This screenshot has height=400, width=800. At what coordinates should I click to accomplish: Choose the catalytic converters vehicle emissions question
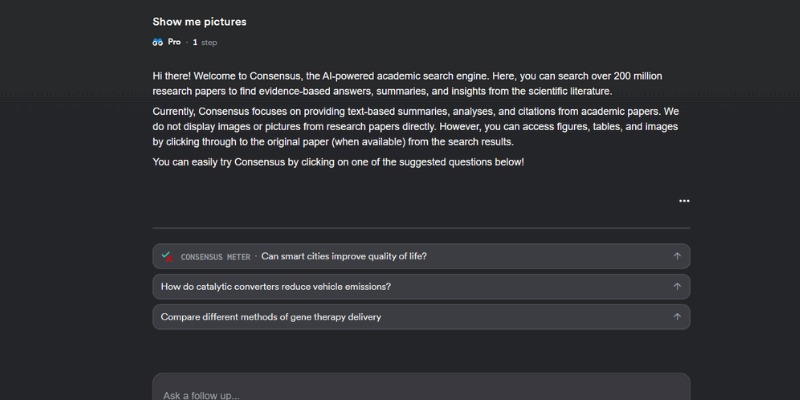[x=276, y=287]
